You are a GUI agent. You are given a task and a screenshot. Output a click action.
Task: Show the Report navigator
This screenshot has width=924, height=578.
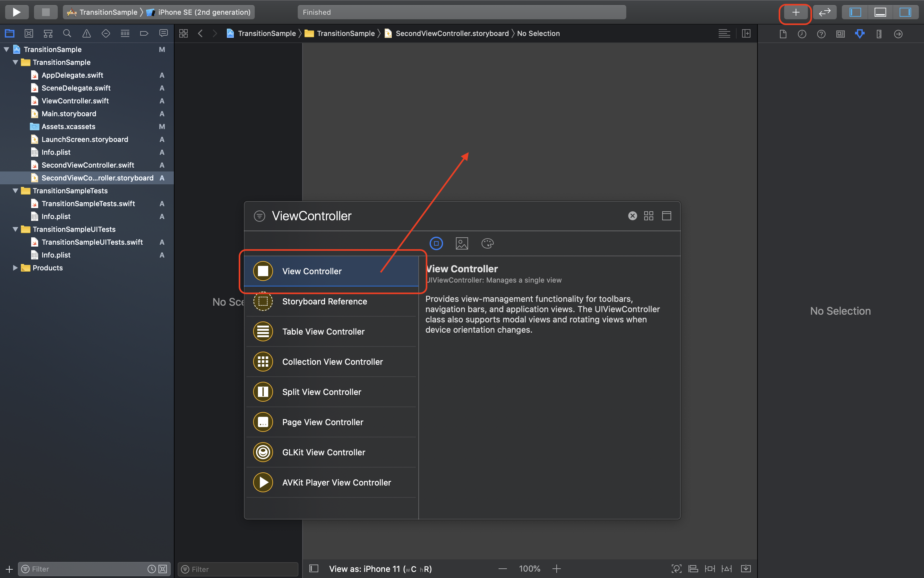(163, 34)
